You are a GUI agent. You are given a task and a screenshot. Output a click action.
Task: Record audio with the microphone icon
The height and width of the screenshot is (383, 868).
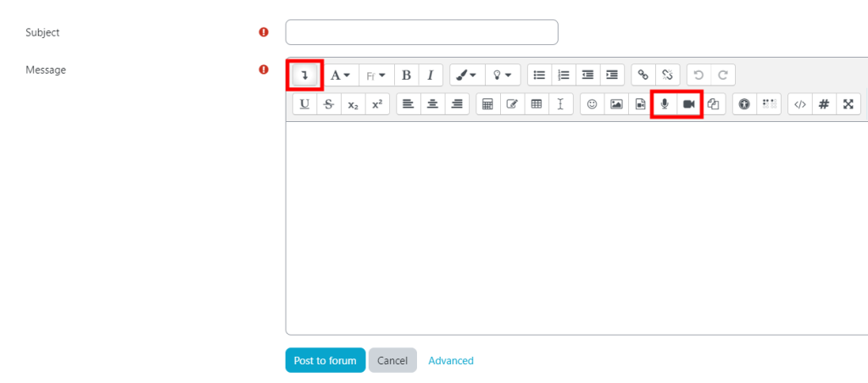(x=665, y=104)
